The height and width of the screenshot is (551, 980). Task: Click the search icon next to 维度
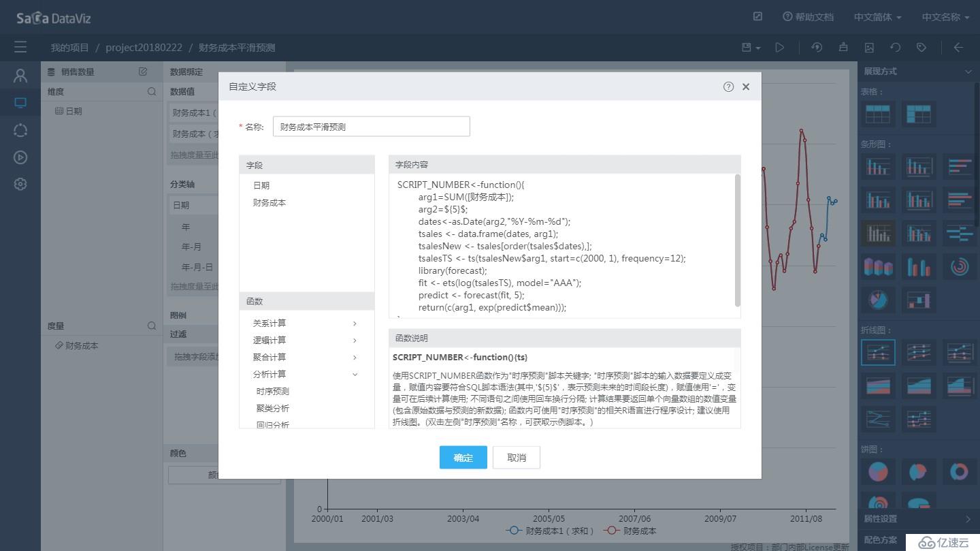tap(152, 91)
